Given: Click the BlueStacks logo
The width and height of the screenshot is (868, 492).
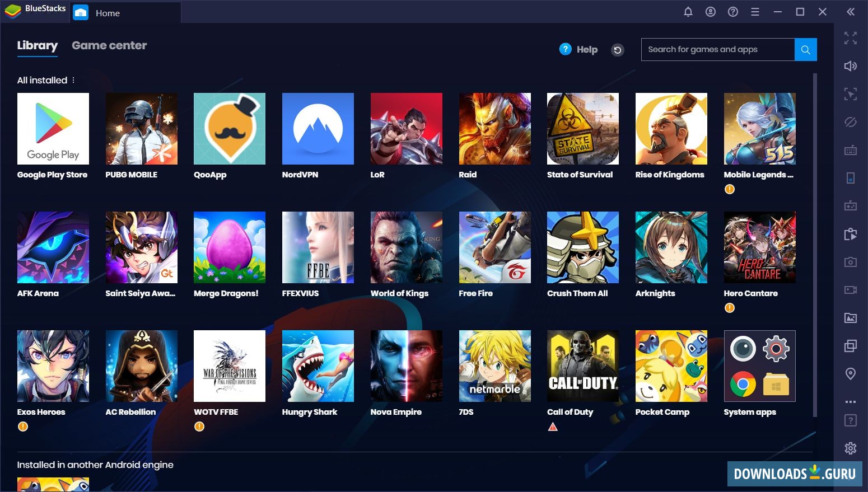Looking at the screenshot, I should 12,11.
